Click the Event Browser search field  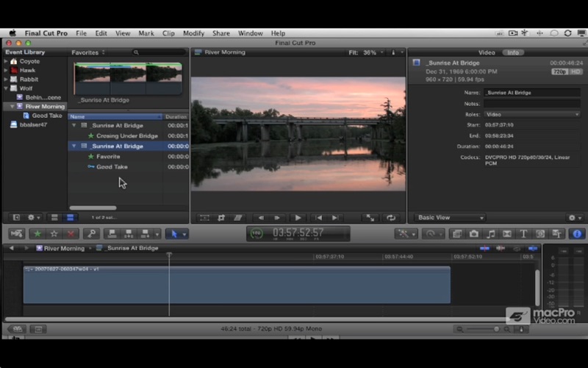(159, 52)
